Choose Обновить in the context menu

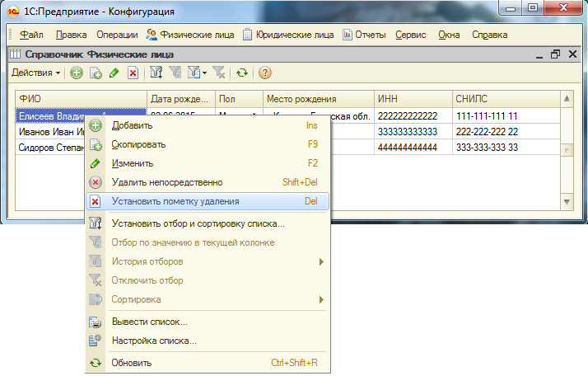click(208, 363)
